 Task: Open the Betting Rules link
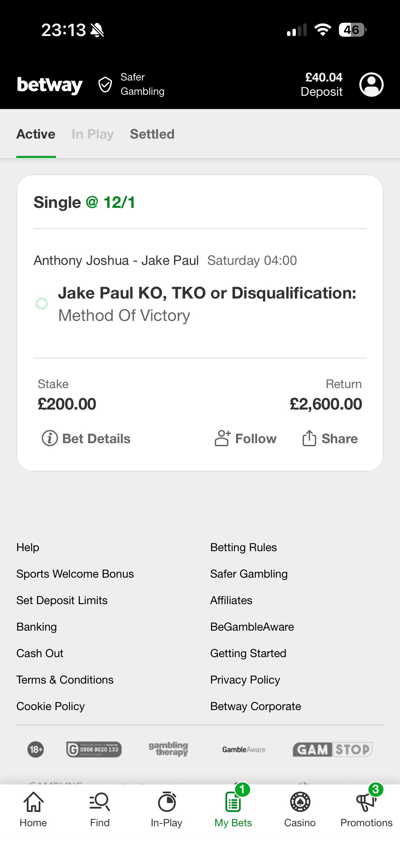pos(243,547)
